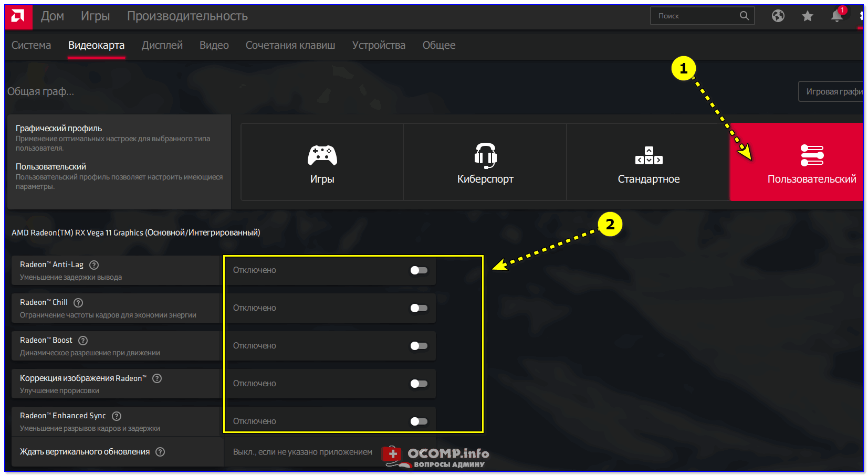
Task: Open the notifications bell
Action: [836, 16]
